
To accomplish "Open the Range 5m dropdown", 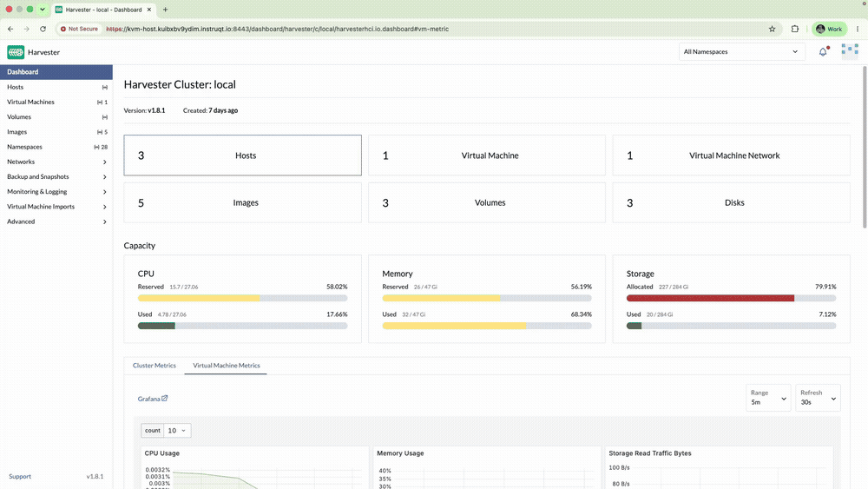I will coord(768,398).
